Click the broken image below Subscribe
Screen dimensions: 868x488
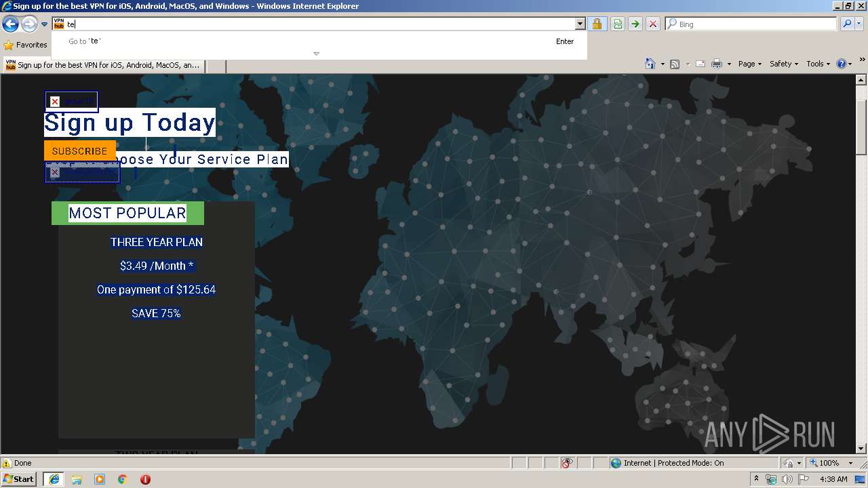tap(82, 172)
